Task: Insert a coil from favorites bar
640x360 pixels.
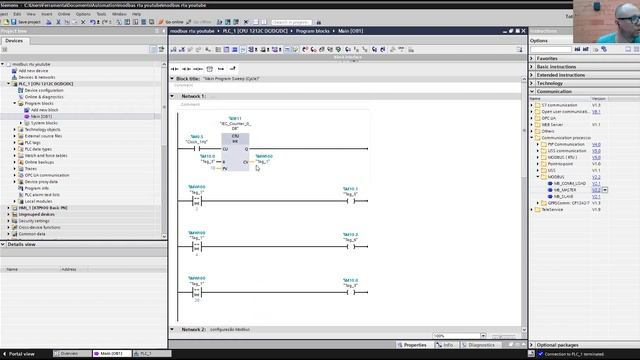Action: click(x=198, y=69)
